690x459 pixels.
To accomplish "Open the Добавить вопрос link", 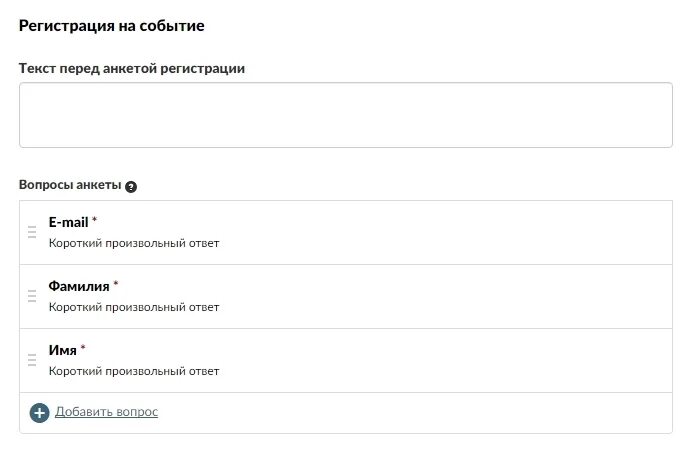I will (106, 411).
